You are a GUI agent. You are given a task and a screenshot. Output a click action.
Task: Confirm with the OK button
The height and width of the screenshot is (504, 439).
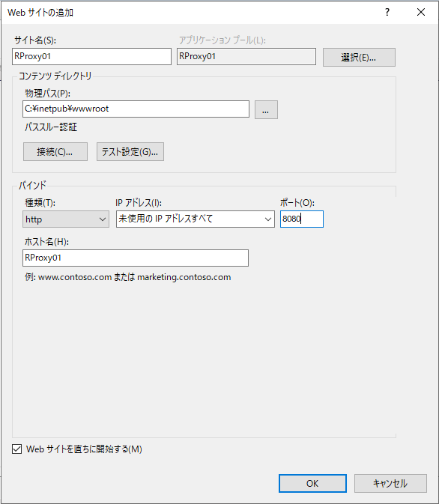[312, 484]
